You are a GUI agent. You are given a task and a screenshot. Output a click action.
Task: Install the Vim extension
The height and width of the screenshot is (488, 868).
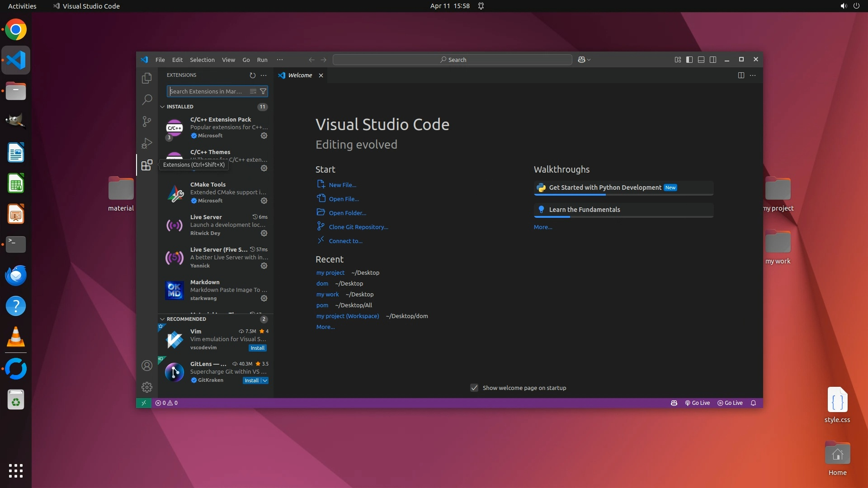257,348
